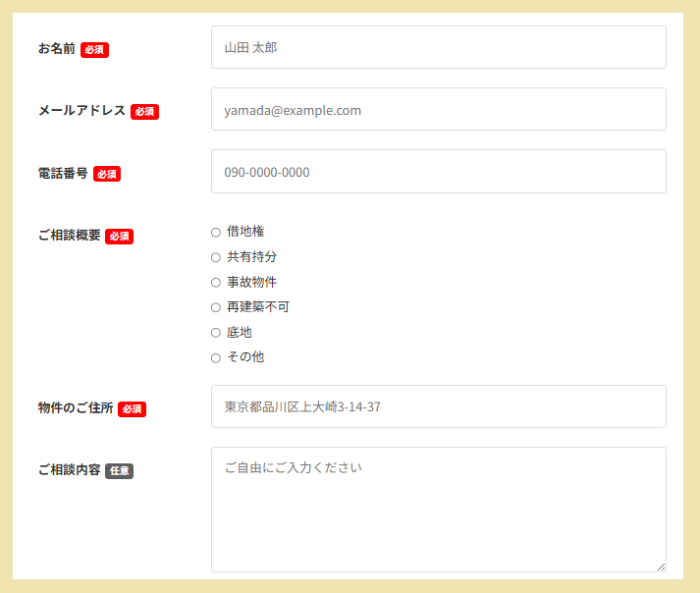This screenshot has height=593, width=700.
Task: Select the 借地権 radio button
Action: pos(216,233)
